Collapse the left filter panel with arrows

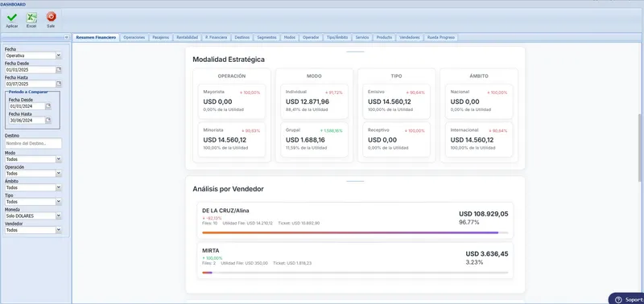(x=67, y=37)
